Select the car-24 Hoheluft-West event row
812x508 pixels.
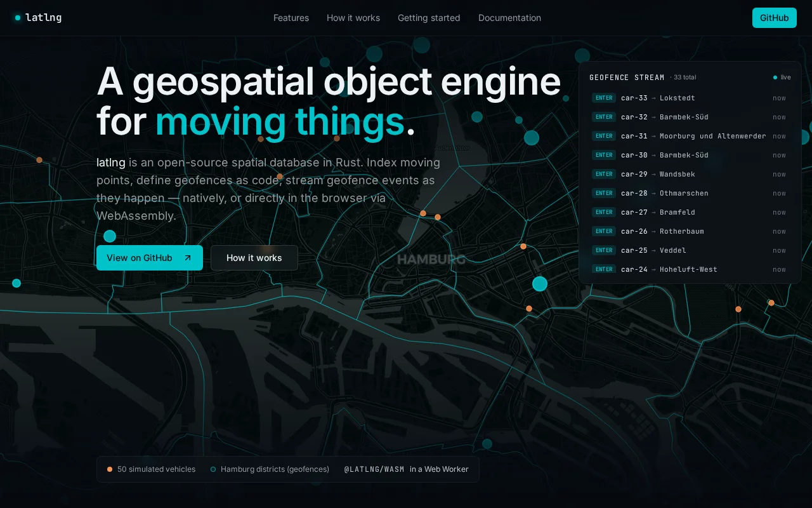click(690, 269)
